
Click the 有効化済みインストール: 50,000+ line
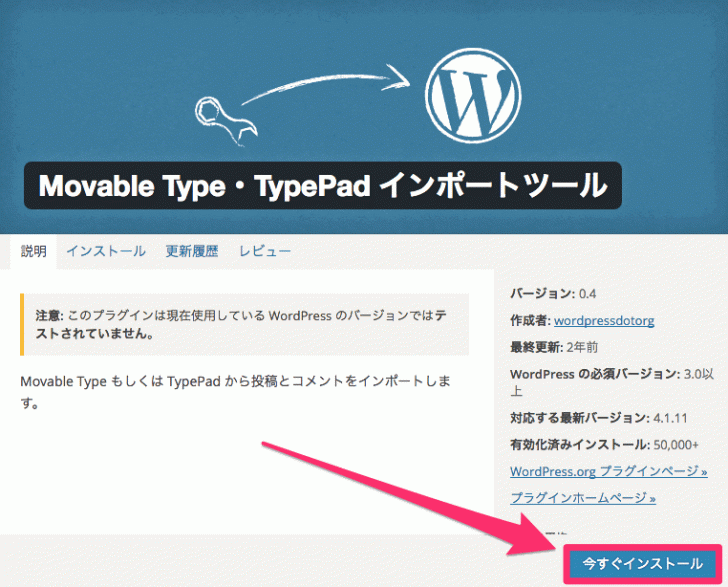point(604,444)
